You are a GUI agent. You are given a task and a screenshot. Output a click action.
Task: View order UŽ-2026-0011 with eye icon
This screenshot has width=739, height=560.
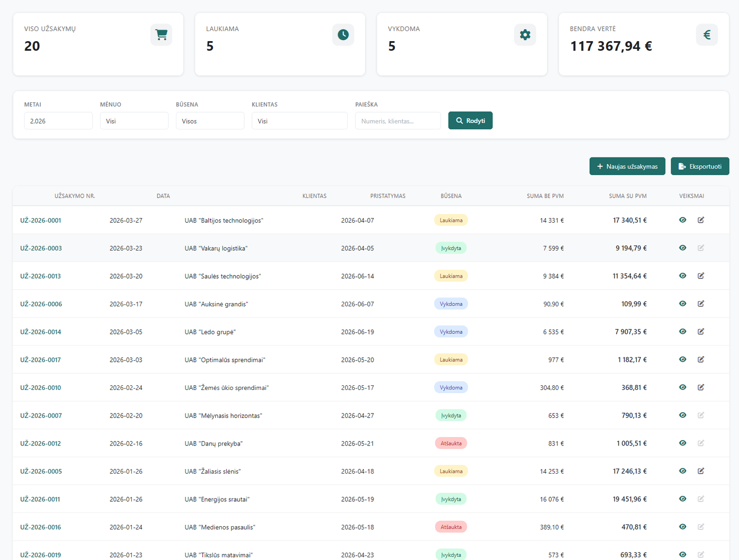(x=683, y=499)
